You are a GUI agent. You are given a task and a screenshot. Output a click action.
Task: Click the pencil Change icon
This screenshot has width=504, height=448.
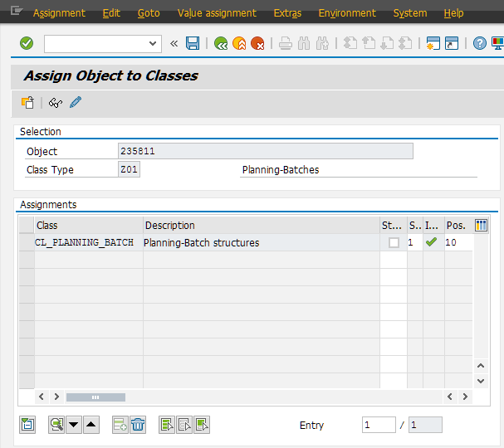point(76,103)
